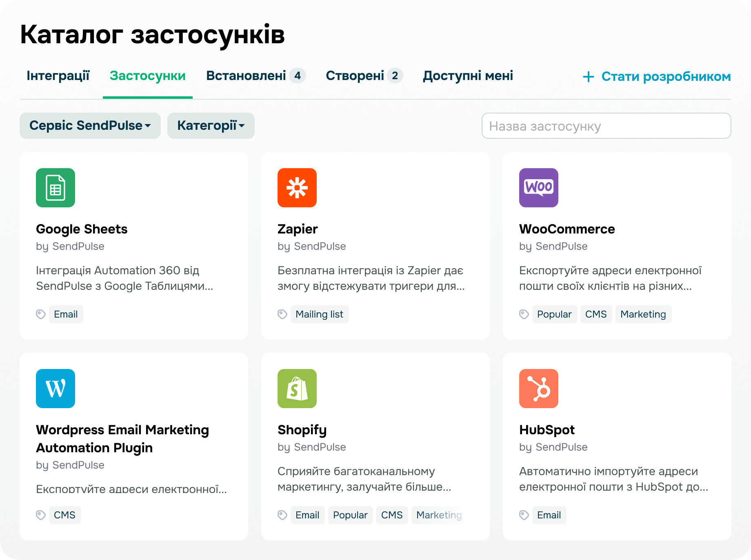The width and height of the screenshot is (751, 560).
Task: Click the HubSpot app icon
Action: coord(539,389)
